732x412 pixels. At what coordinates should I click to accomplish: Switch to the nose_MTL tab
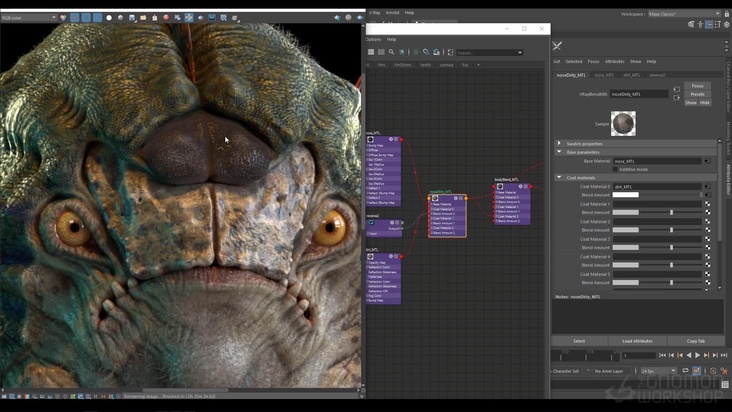pyautogui.click(x=603, y=74)
